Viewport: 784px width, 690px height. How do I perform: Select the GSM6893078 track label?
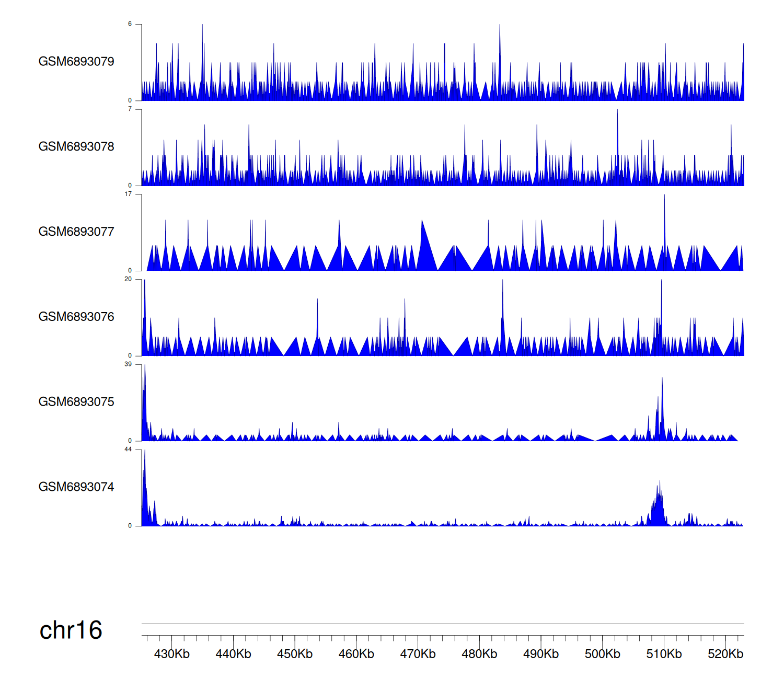pyautogui.click(x=76, y=147)
